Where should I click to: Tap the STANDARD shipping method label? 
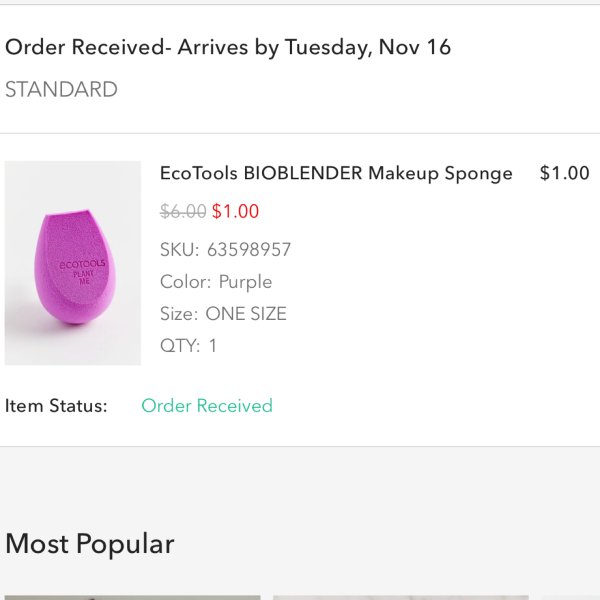61,89
